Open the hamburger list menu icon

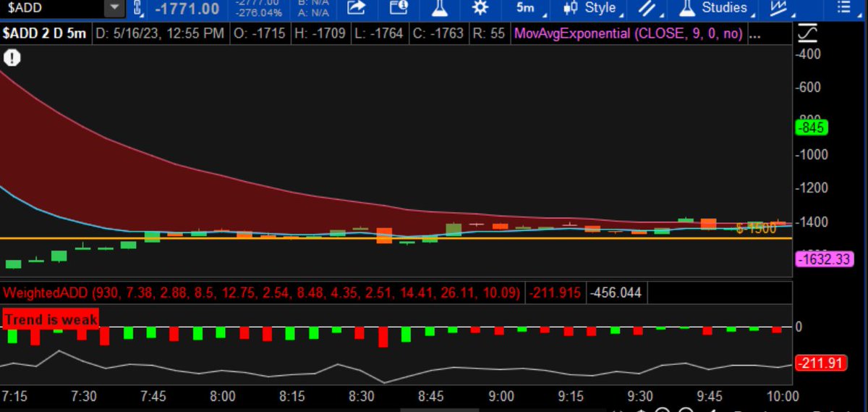click(844, 8)
